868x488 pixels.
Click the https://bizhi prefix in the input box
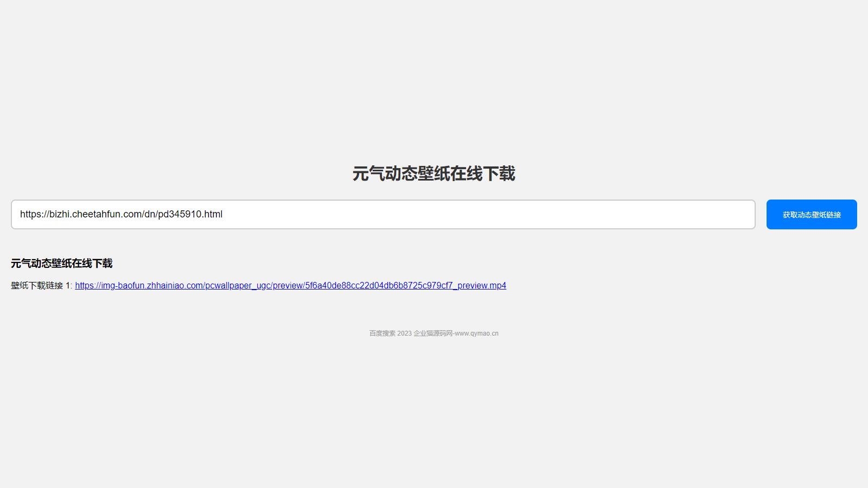[x=43, y=215]
